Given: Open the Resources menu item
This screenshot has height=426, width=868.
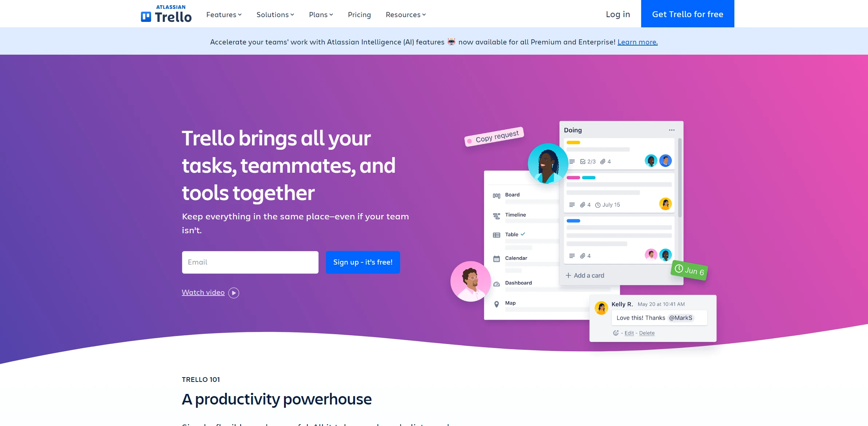Looking at the screenshot, I should (407, 14).
